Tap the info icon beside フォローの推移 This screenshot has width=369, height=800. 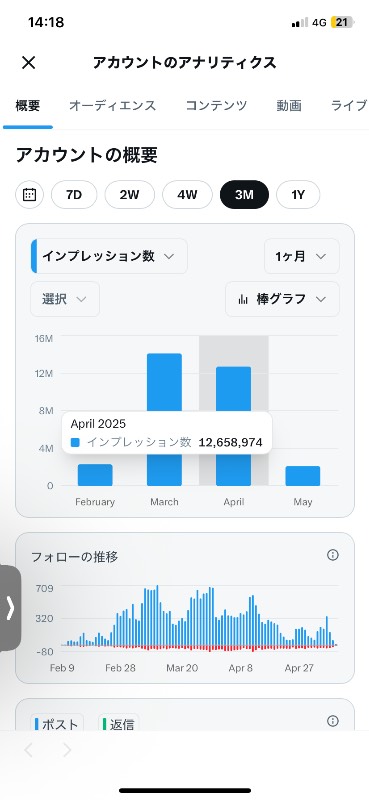pyautogui.click(x=333, y=555)
